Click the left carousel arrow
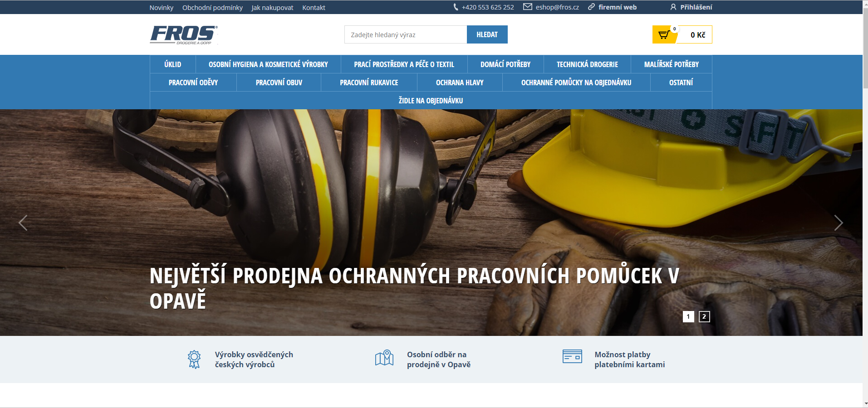868x408 pixels. coord(24,223)
